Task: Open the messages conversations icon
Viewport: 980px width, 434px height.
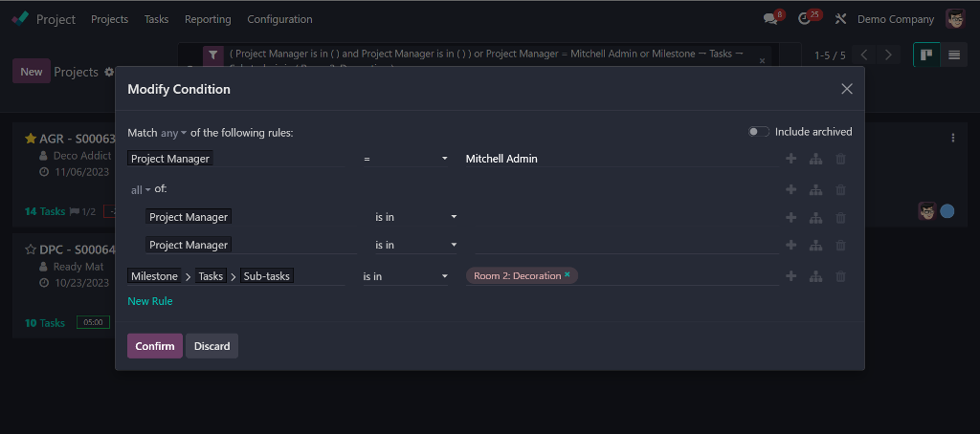Action: tap(770, 19)
